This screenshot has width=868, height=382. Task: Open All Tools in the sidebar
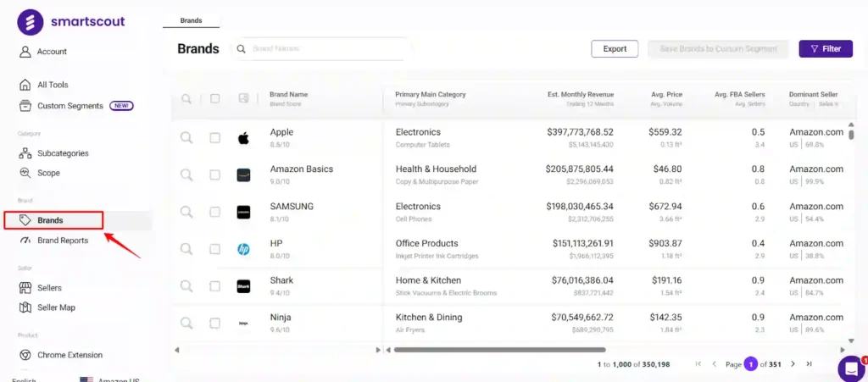(52, 85)
